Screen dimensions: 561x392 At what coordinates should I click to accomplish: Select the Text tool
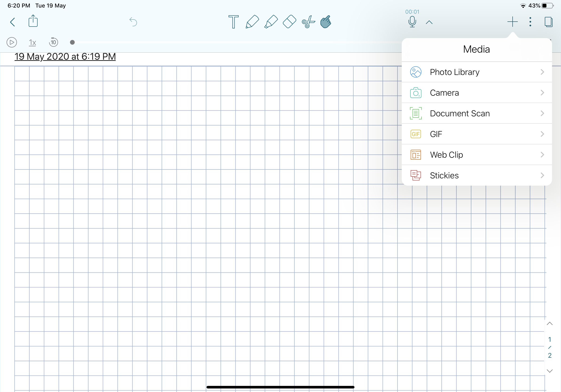(233, 22)
